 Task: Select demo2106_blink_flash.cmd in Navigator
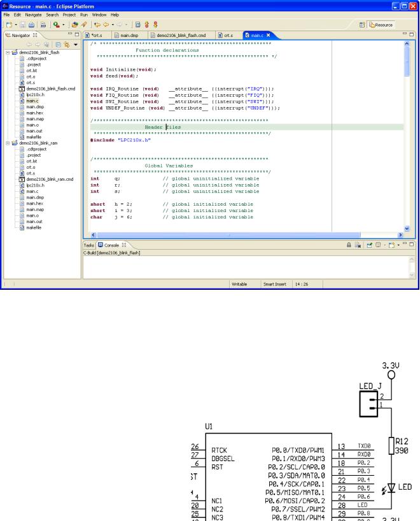[x=51, y=89]
